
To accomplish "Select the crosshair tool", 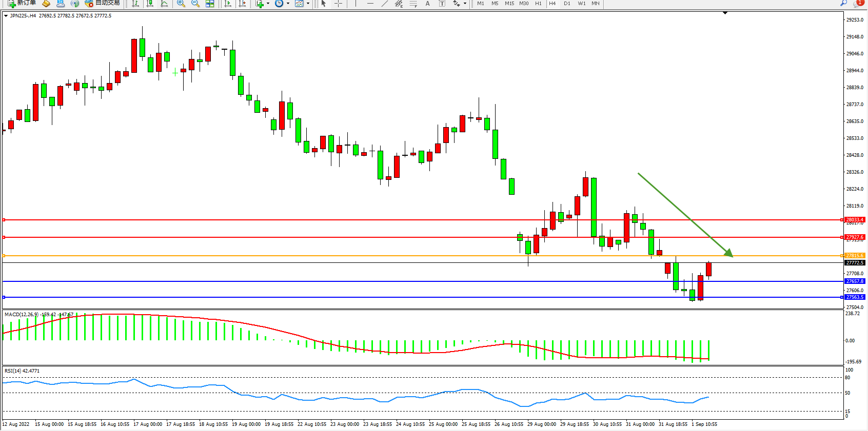I will coord(338,4).
